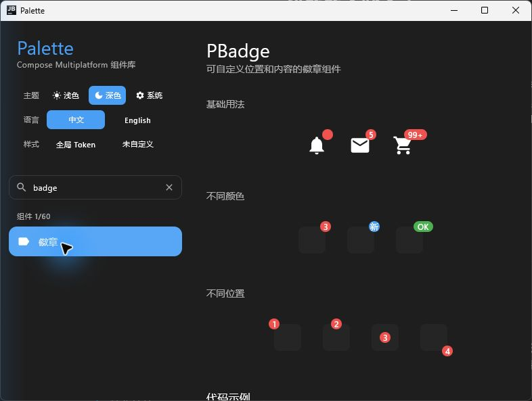The width and height of the screenshot is (532, 401).
Task: Select the 深色 dark theme
Action: 107,95
